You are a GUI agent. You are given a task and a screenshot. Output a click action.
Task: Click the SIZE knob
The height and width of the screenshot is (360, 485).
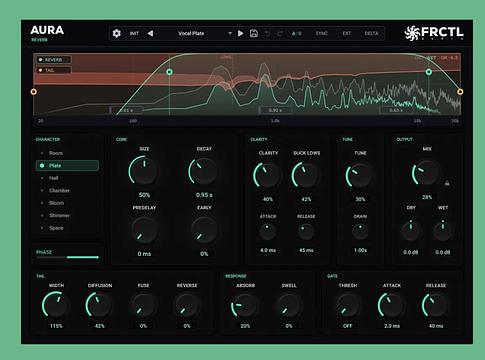(x=143, y=171)
